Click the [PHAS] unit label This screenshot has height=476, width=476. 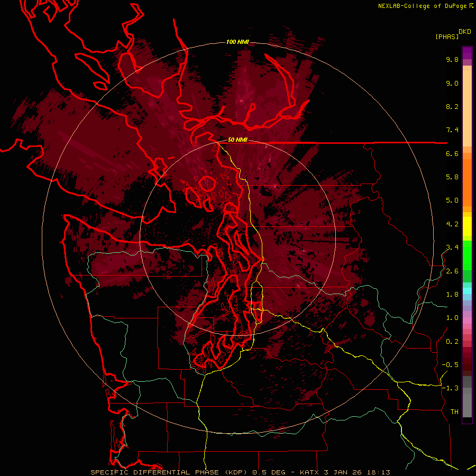click(x=447, y=36)
